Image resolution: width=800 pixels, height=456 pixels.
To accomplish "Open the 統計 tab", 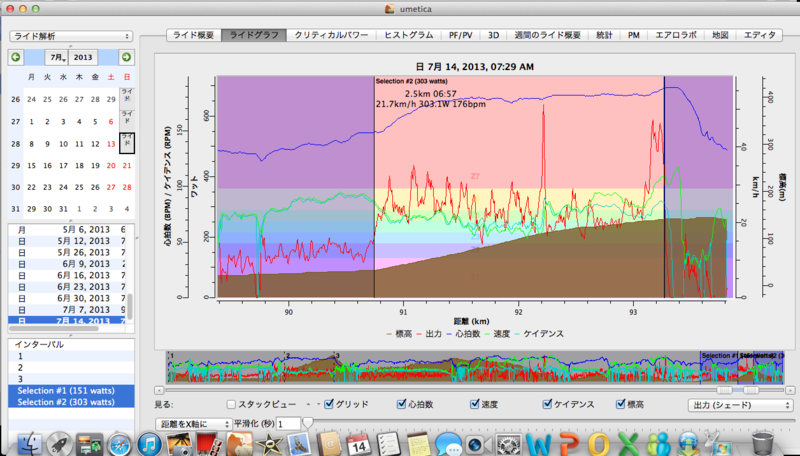I will (x=604, y=35).
